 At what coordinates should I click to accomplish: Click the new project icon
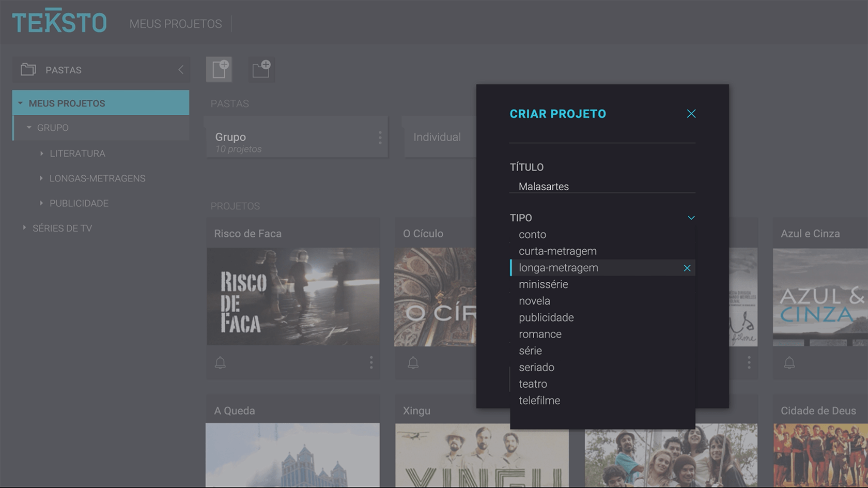pos(219,69)
